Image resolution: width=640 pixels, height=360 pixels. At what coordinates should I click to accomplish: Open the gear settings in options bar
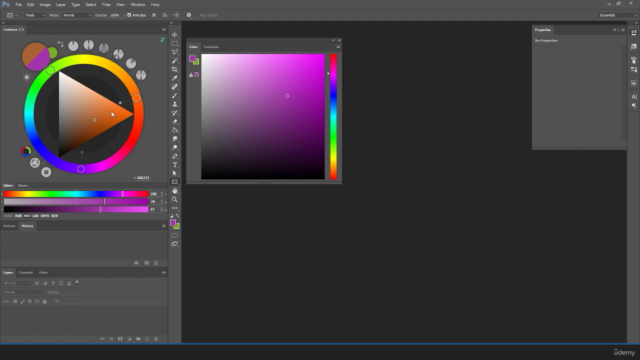point(189,15)
